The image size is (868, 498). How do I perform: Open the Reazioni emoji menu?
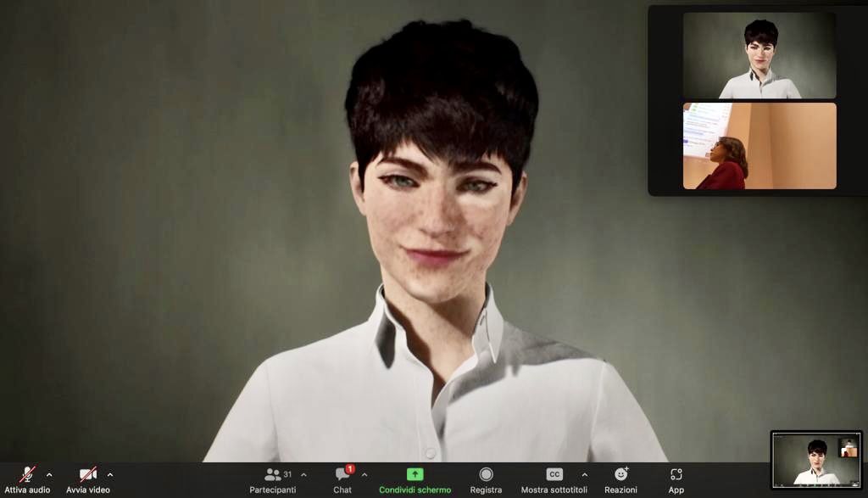[x=621, y=479]
